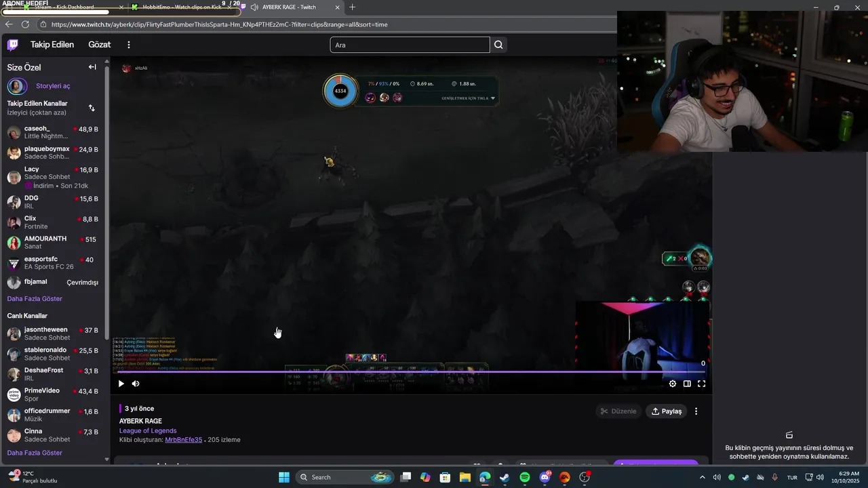This screenshot has width=868, height=488.
Task: Click the Düzenle edit button
Action: tap(618, 411)
